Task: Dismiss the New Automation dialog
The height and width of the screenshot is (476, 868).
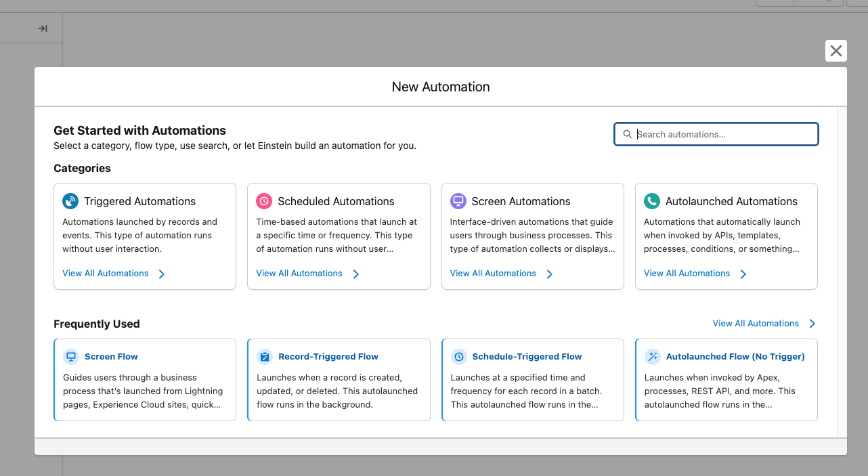Action: 836,51
